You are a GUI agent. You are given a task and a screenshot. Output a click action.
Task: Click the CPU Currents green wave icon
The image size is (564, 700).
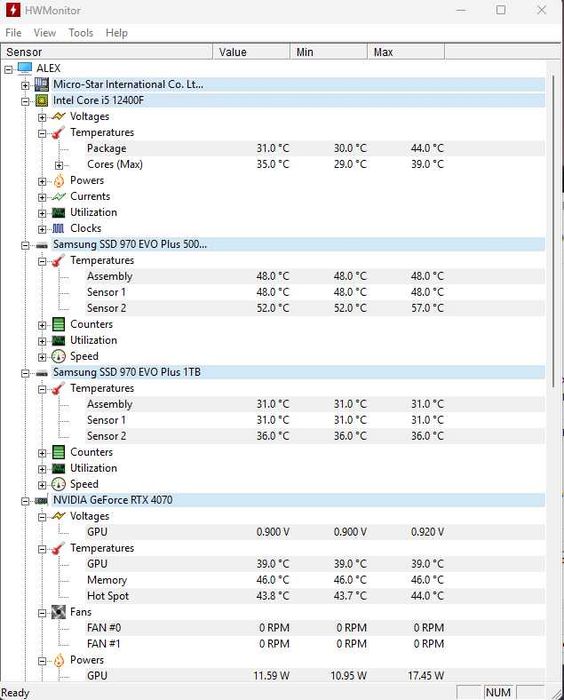click(x=58, y=196)
